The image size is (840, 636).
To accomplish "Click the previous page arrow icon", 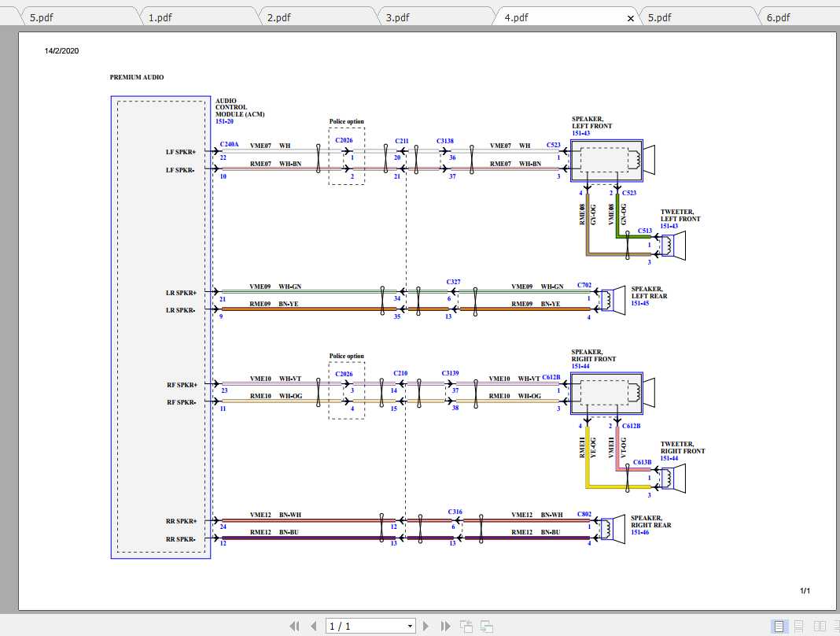I will [x=313, y=626].
